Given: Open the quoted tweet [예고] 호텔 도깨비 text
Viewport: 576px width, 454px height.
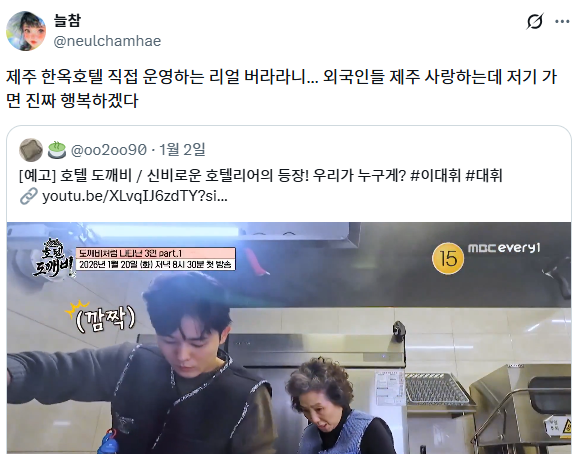Looking at the screenshot, I should (x=260, y=176).
